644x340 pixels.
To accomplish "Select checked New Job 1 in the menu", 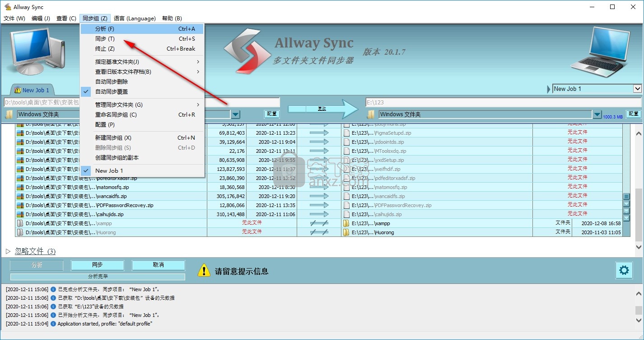I will [x=142, y=170].
